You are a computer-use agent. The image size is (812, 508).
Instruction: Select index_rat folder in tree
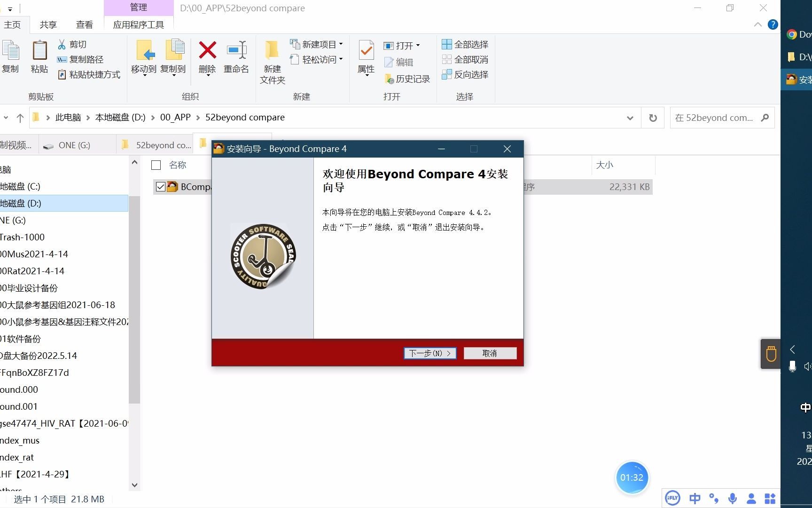point(64,457)
